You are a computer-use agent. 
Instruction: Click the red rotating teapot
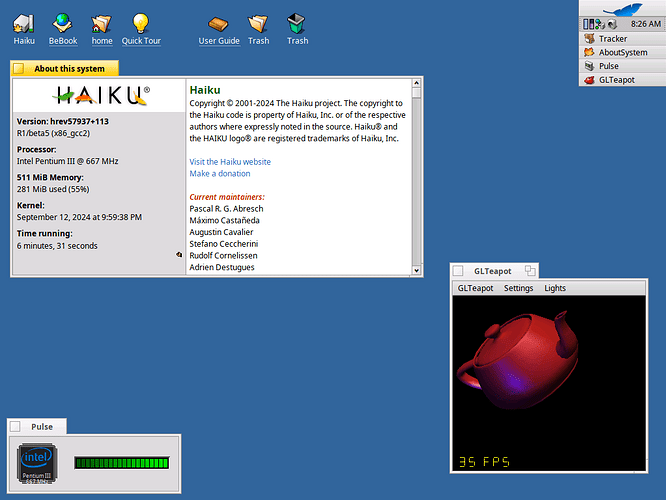point(519,359)
